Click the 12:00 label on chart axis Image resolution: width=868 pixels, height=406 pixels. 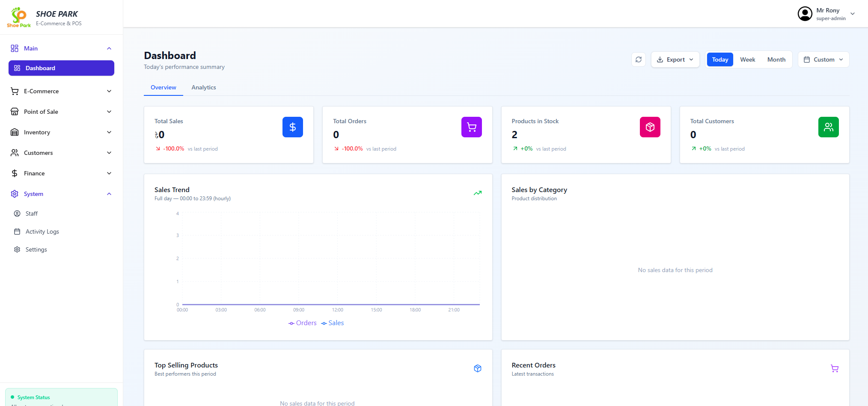338,310
